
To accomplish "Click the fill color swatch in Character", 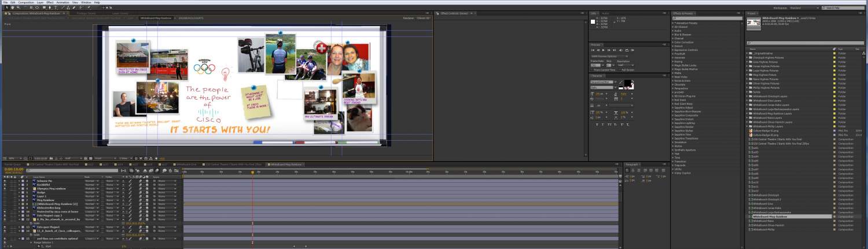I will [x=627, y=82].
